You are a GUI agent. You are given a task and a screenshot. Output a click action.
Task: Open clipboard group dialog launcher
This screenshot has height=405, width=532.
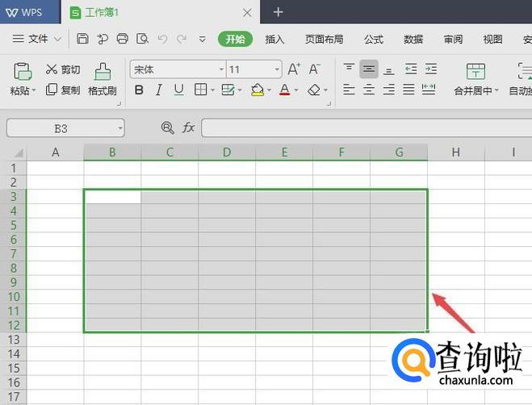(119, 104)
